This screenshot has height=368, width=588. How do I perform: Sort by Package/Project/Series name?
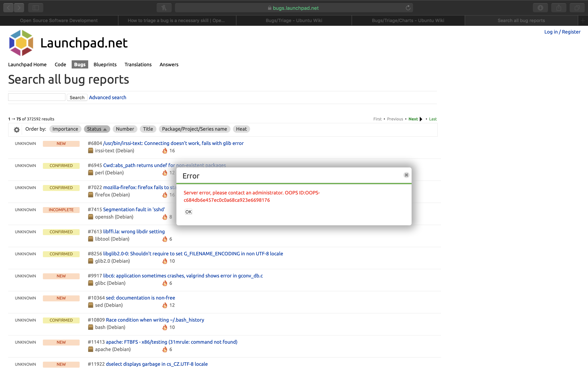coord(194,129)
